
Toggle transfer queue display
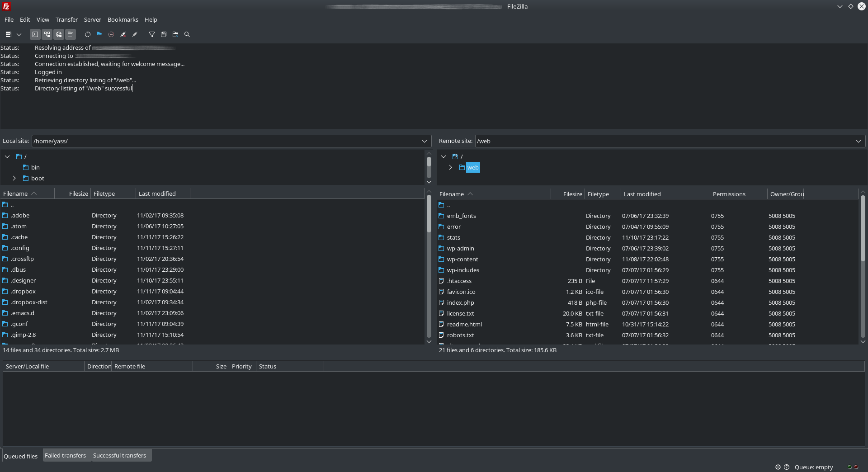[71, 34]
